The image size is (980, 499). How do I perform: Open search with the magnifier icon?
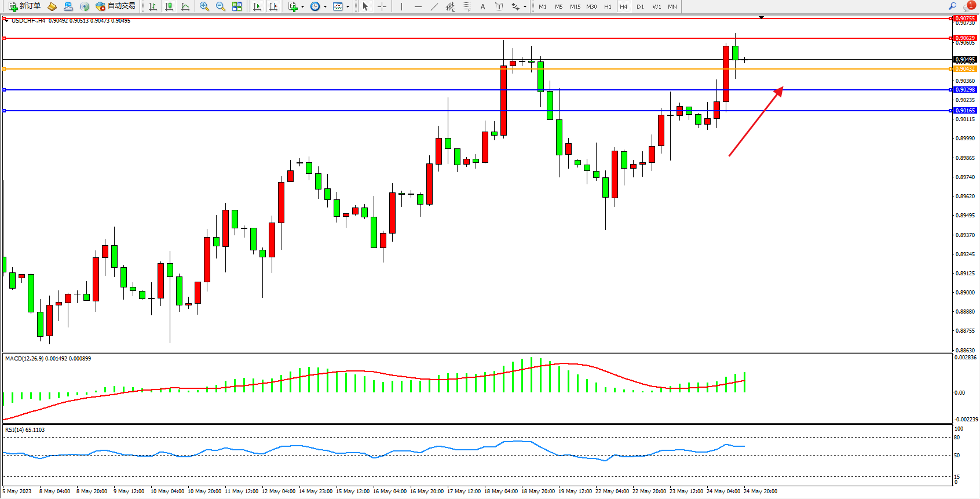click(952, 6)
